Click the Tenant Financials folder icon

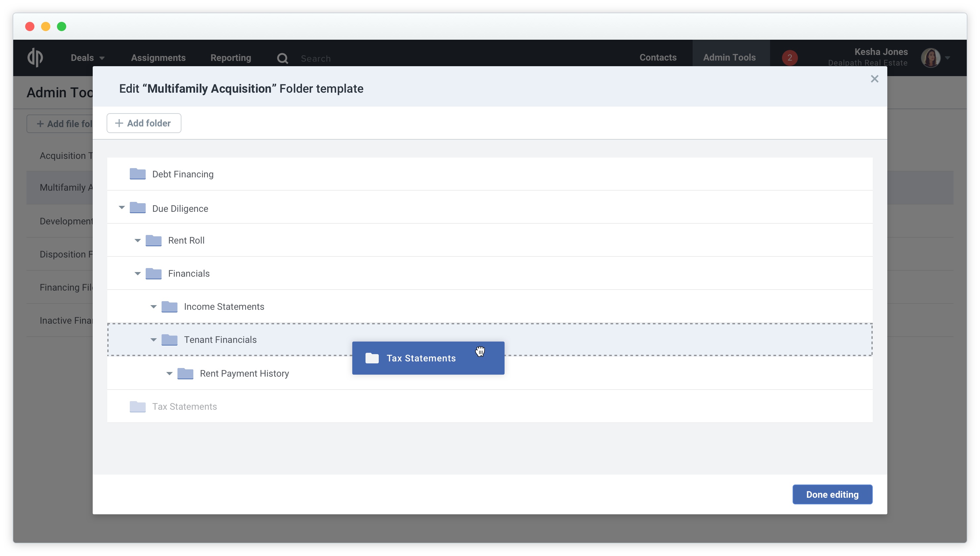pyautogui.click(x=169, y=340)
